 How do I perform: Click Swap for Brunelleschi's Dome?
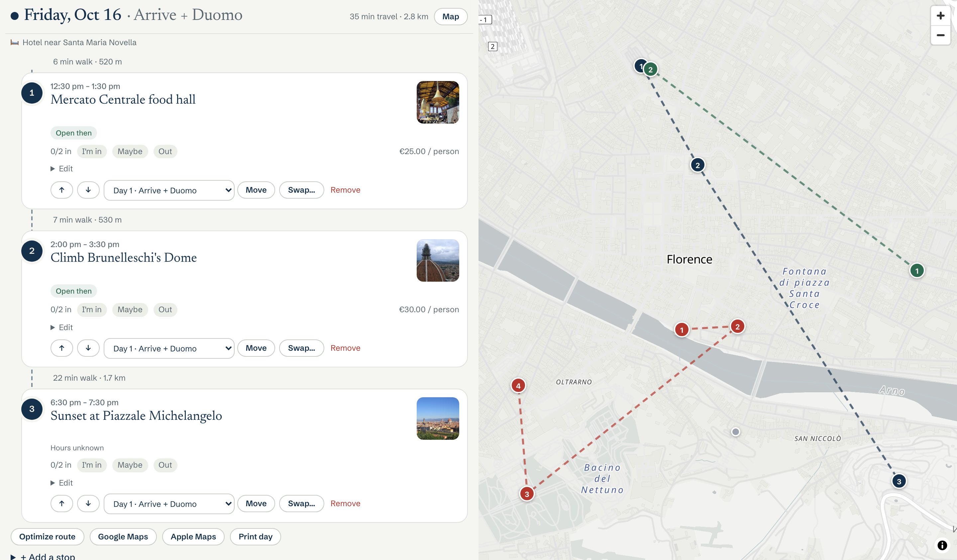pos(301,348)
